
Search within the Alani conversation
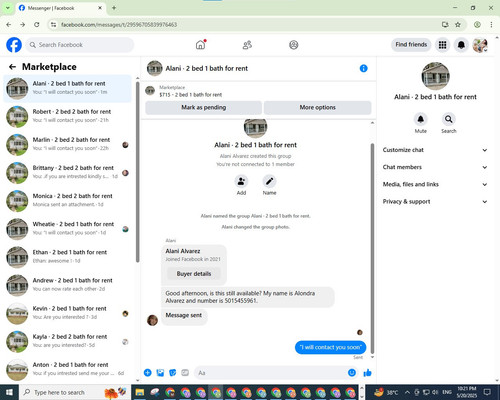click(x=449, y=119)
